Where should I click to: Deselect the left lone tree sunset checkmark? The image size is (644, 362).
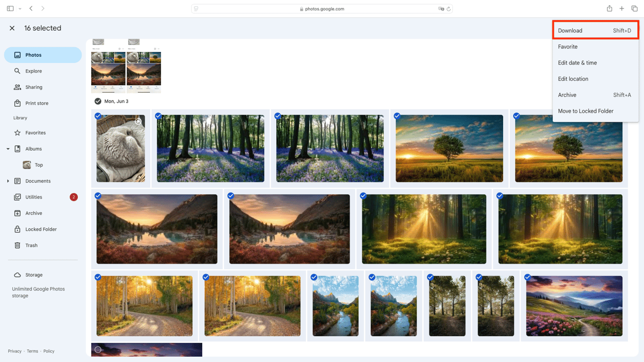(x=397, y=116)
